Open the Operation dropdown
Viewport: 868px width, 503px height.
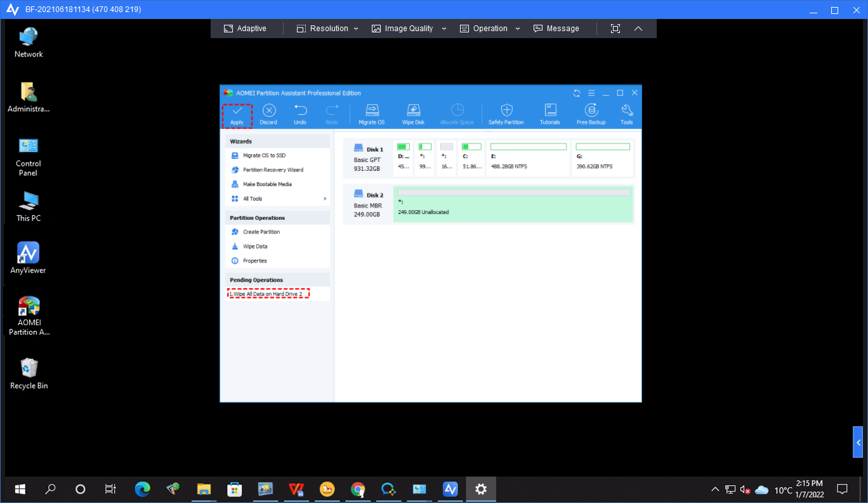490,29
